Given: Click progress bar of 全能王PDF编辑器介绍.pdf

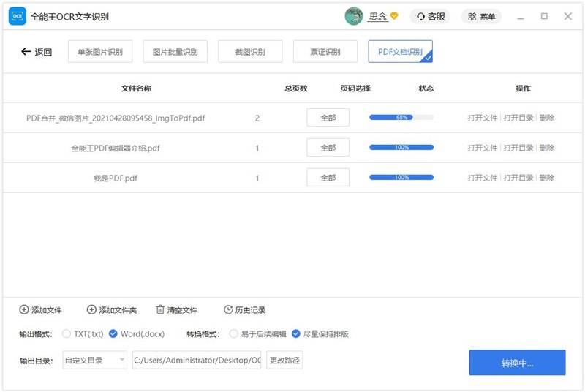Looking at the screenshot, I should 401,147.
